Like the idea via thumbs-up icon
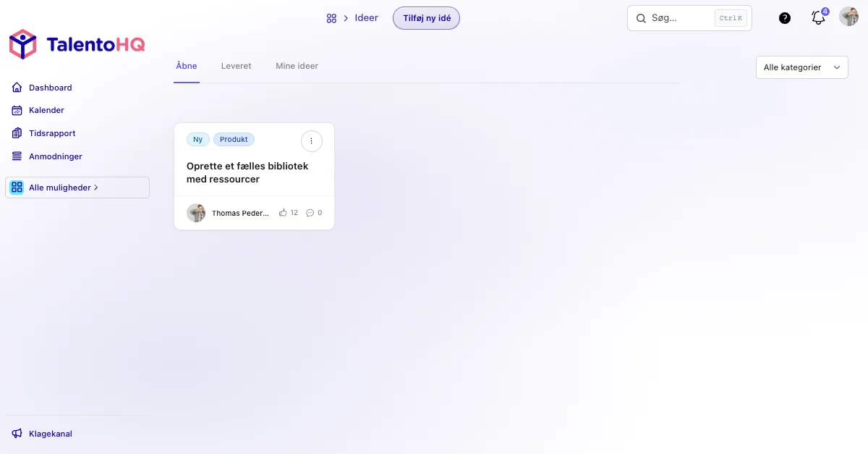Viewport: 868px width, 454px height. (283, 213)
